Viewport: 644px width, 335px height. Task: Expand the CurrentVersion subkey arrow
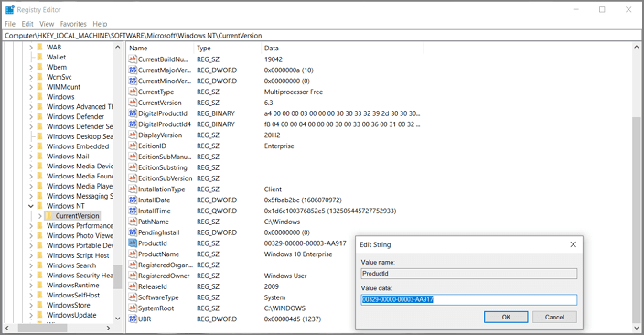click(x=40, y=216)
